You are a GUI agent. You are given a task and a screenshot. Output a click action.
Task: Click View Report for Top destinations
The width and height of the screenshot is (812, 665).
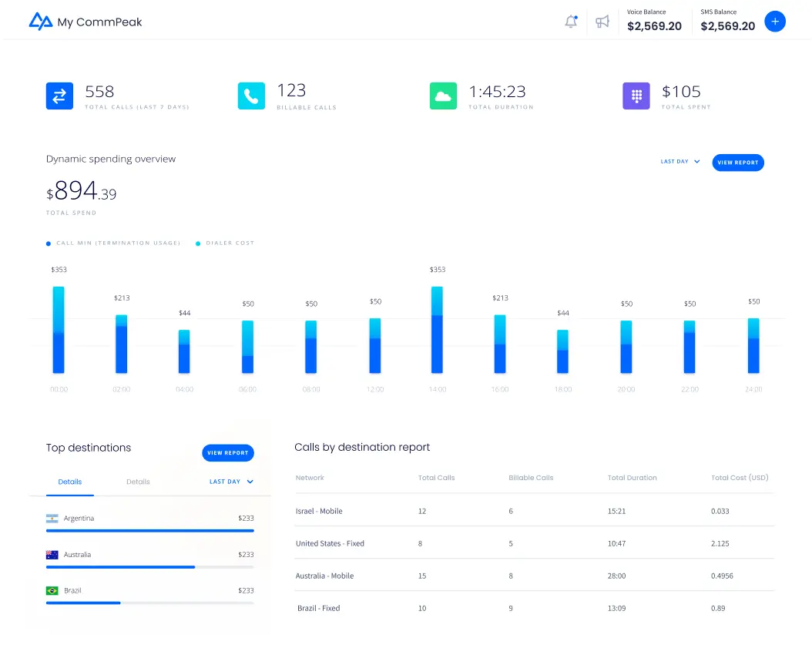point(227,453)
